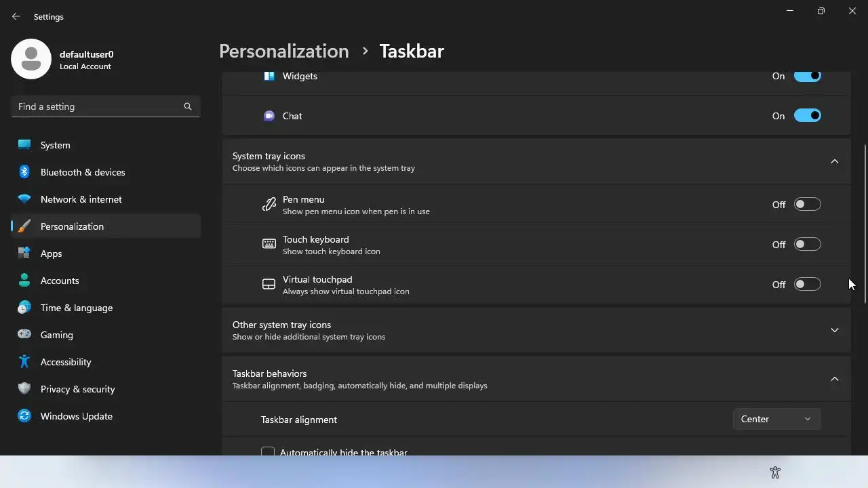Open the Apps settings category

[51, 253]
